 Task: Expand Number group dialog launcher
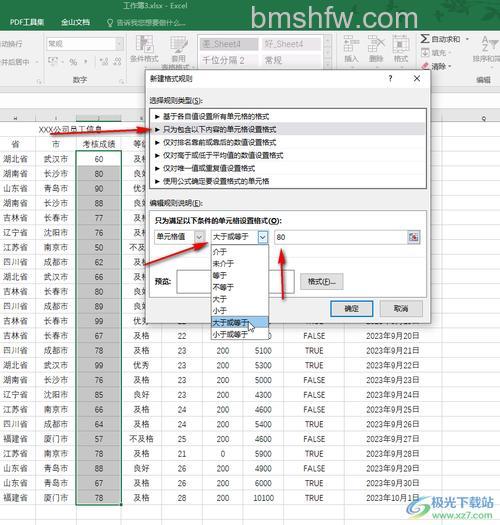tap(121, 81)
